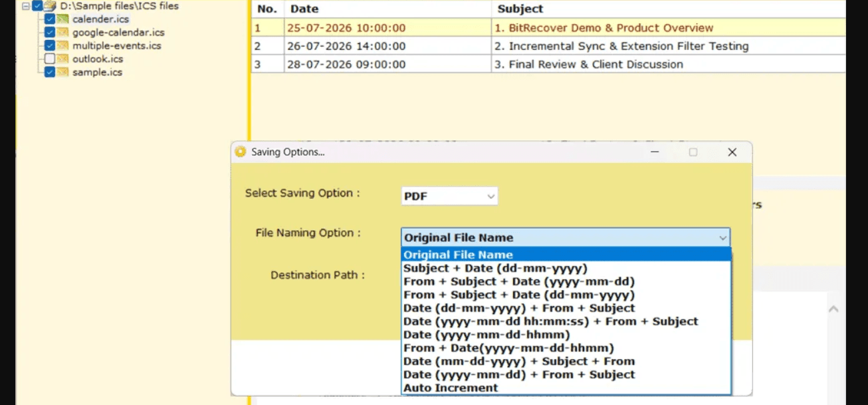Click the ICS files root folder icon
This screenshot has height=405, width=868.
(x=50, y=6)
